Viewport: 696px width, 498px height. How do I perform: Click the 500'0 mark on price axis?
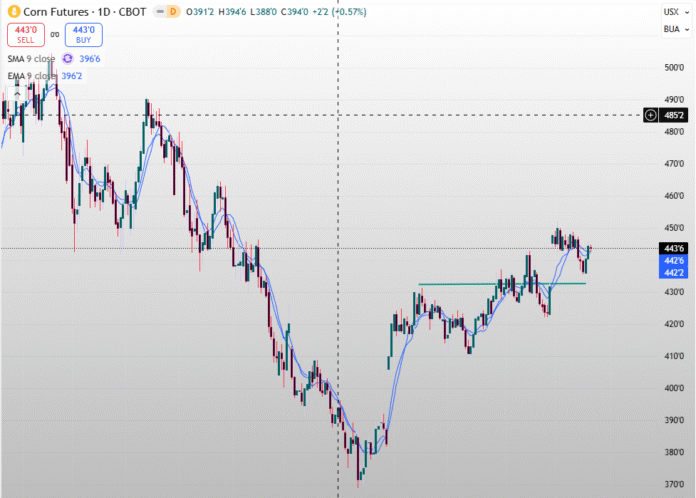click(x=672, y=68)
